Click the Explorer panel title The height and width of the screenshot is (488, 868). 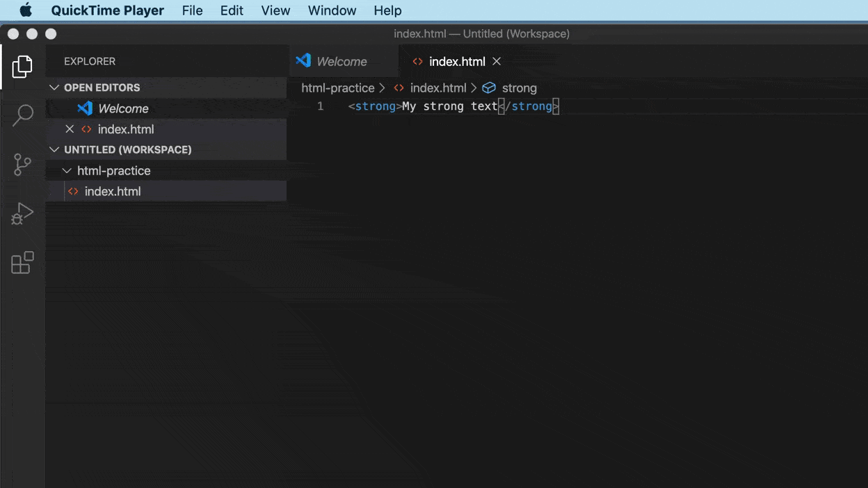(x=90, y=61)
